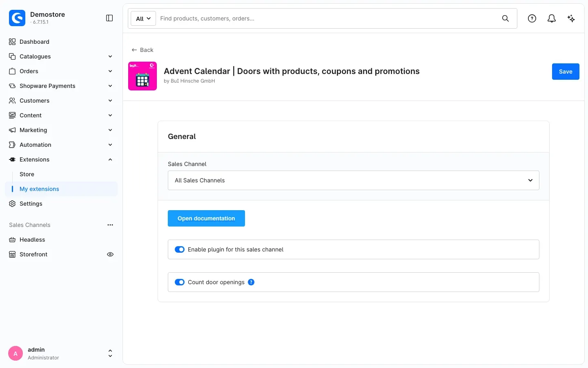Open the help question mark icon
The height and width of the screenshot is (368, 588).
pyautogui.click(x=532, y=18)
